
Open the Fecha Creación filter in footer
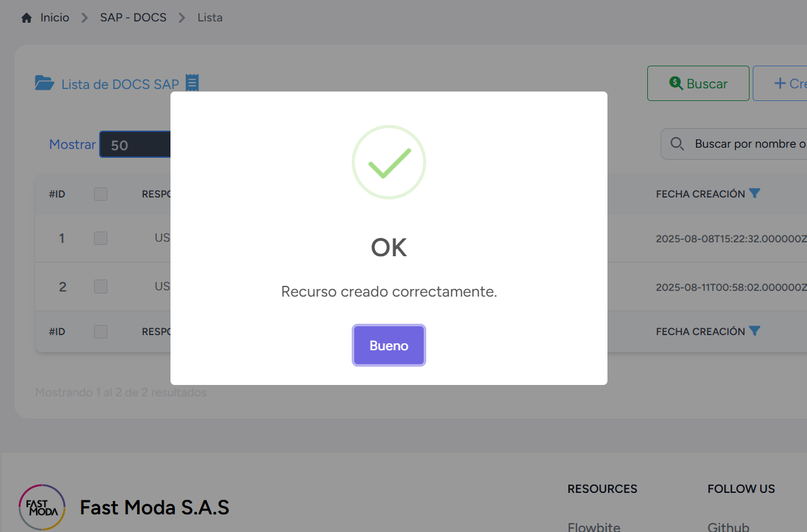point(754,331)
